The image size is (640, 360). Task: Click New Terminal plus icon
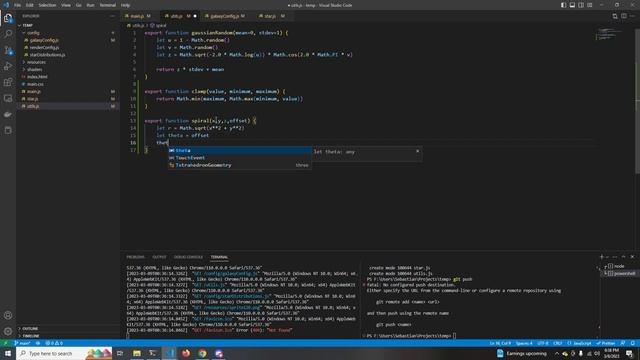coord(602,257)
